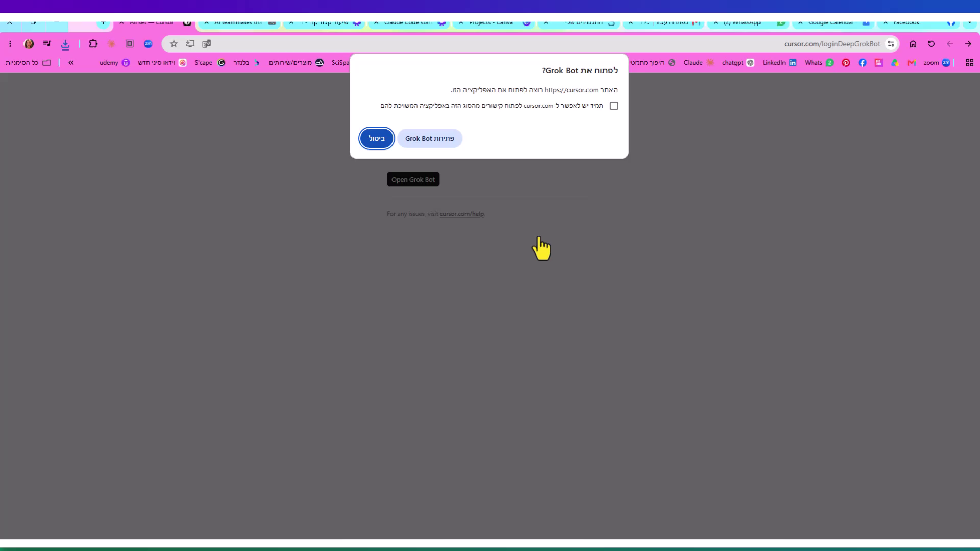The image size is (980, 551).
Task: Switch to the Claude Code tab
Action: click(408, 23)
